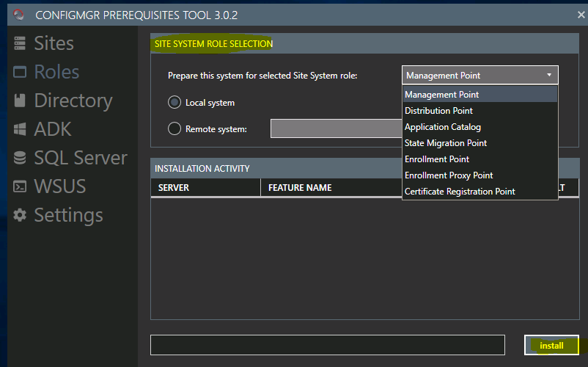Switch to the Roles section

tap(56, 72)
